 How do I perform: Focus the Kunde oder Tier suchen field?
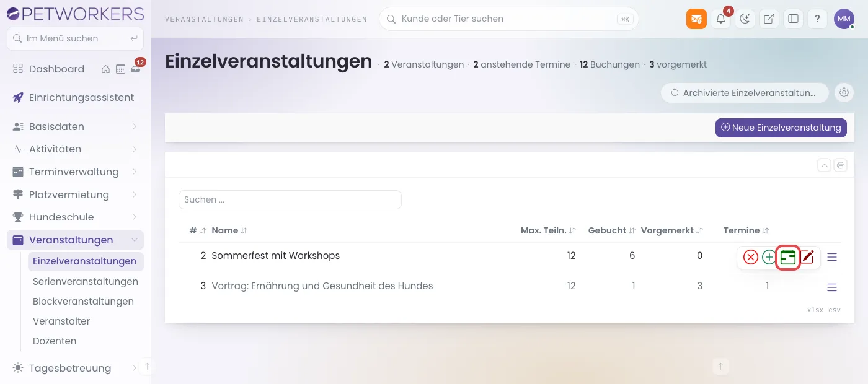click(x=508, y=19)
